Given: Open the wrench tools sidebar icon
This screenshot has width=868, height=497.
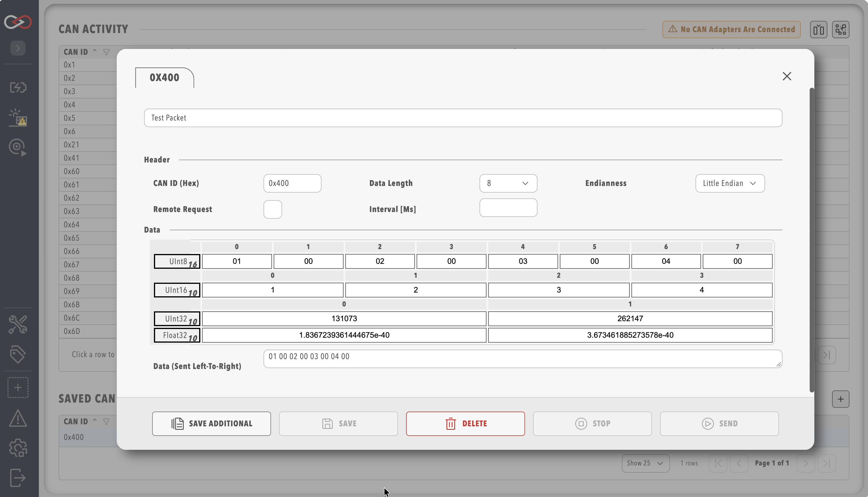Looking at the screenshot, I should 18,324.
